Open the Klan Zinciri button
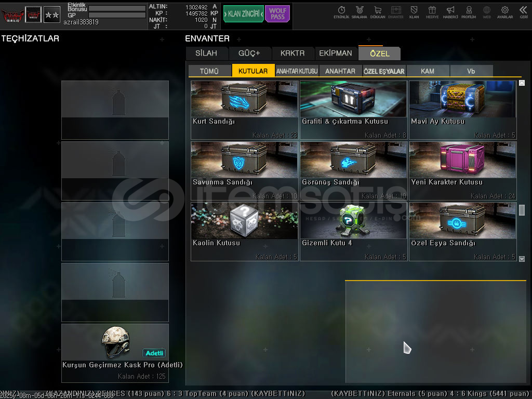This screenshot has width=532, height=399. tap(243, 14)
